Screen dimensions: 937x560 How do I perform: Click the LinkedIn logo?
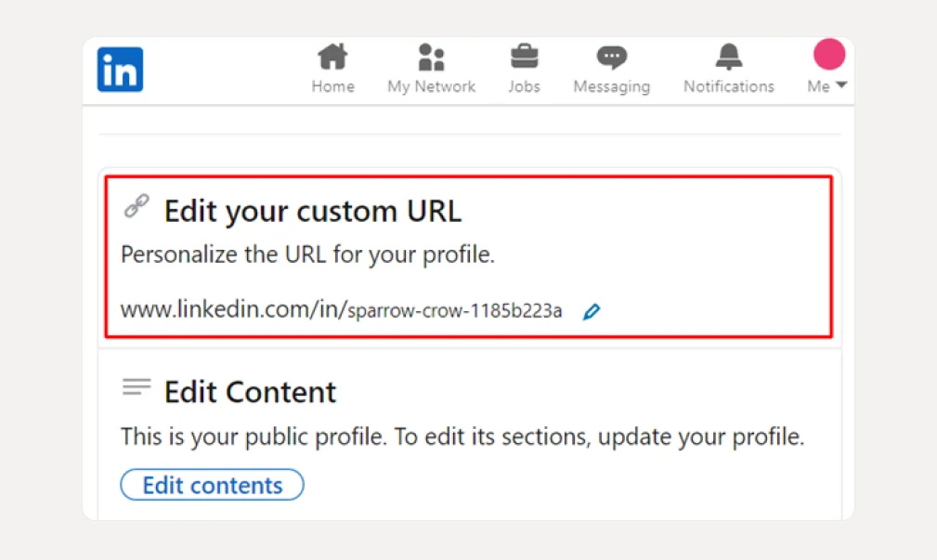[120, 69]
